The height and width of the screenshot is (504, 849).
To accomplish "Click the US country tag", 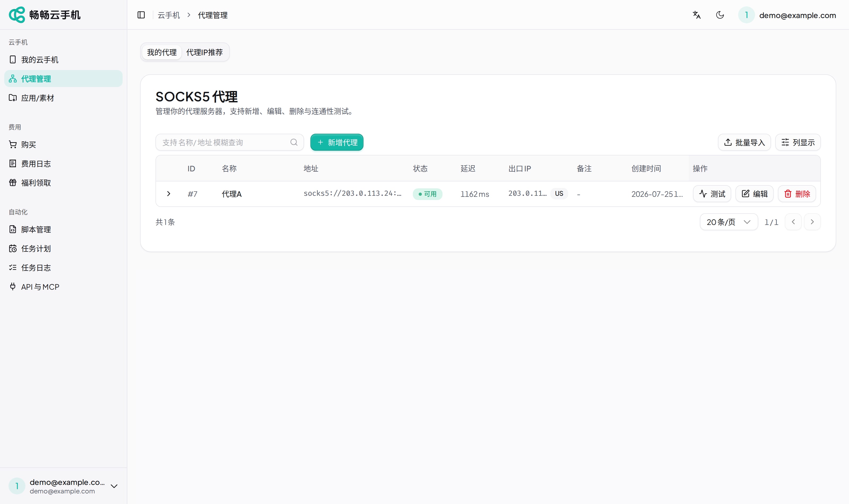I will point(559,194).
